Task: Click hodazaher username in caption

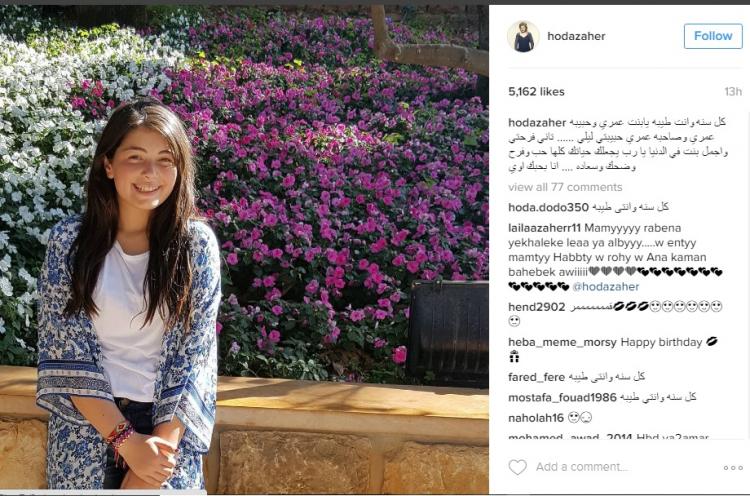Action: point(537,122)
